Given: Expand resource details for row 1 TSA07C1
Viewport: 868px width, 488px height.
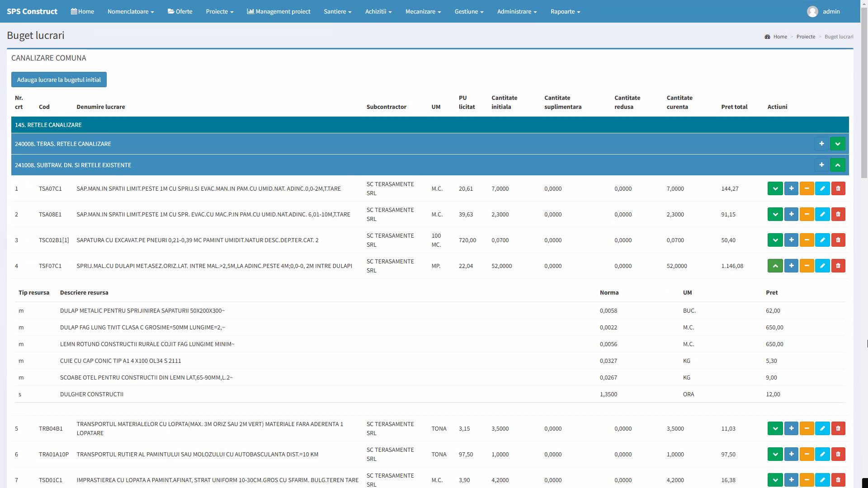Looking at the screenshot, I should pos(775,189).
